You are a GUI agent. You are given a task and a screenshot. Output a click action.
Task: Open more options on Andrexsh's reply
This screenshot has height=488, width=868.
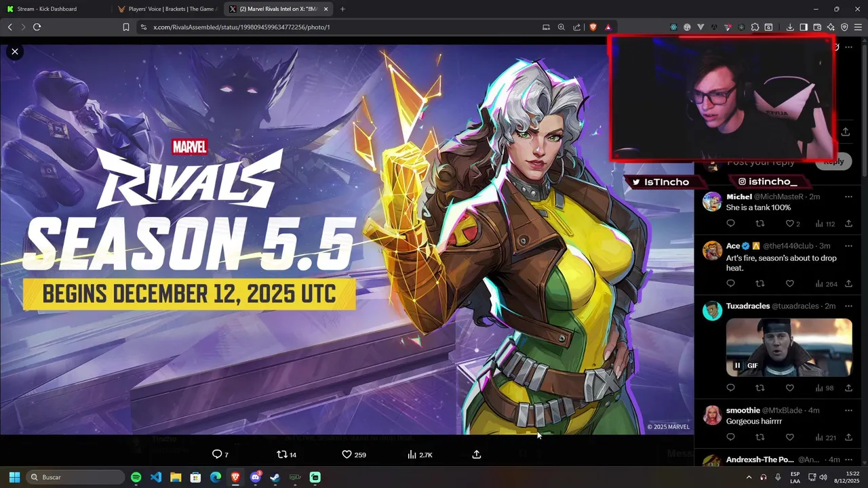[x=848, y=460]
